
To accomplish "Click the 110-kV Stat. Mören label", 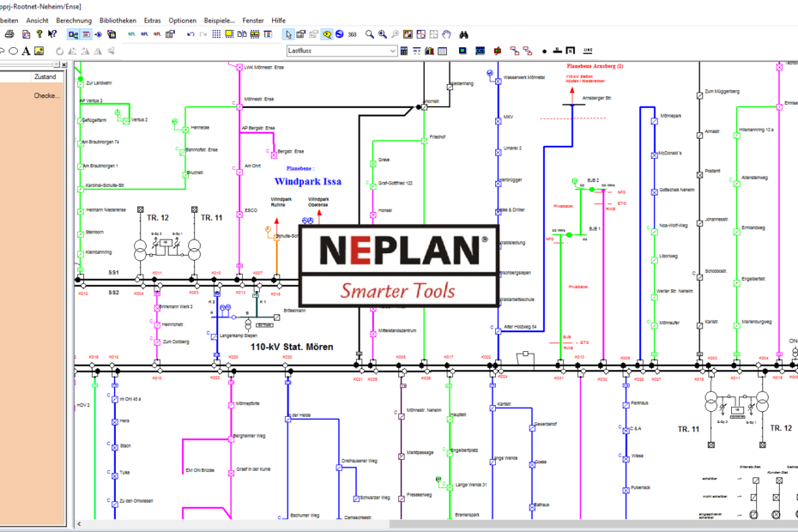I will coord(292,347).
